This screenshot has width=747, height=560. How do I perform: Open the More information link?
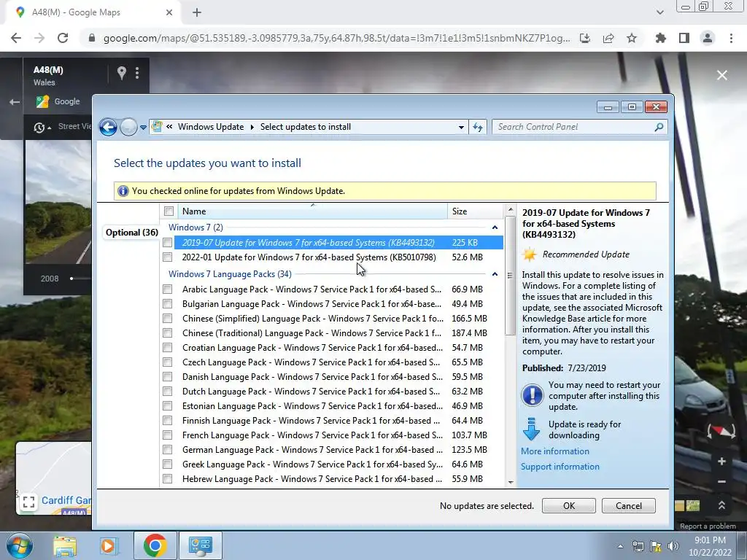pos(555,451)
